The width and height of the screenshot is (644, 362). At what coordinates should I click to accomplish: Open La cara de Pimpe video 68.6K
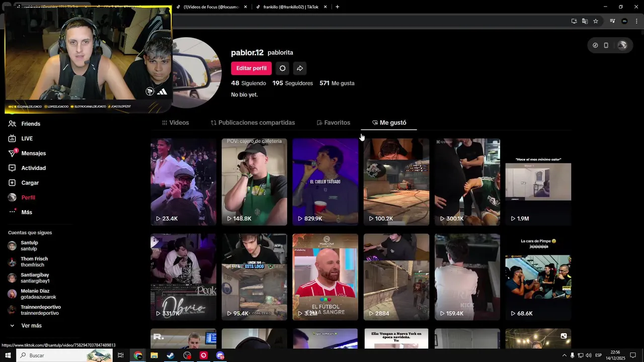(538, 277)
